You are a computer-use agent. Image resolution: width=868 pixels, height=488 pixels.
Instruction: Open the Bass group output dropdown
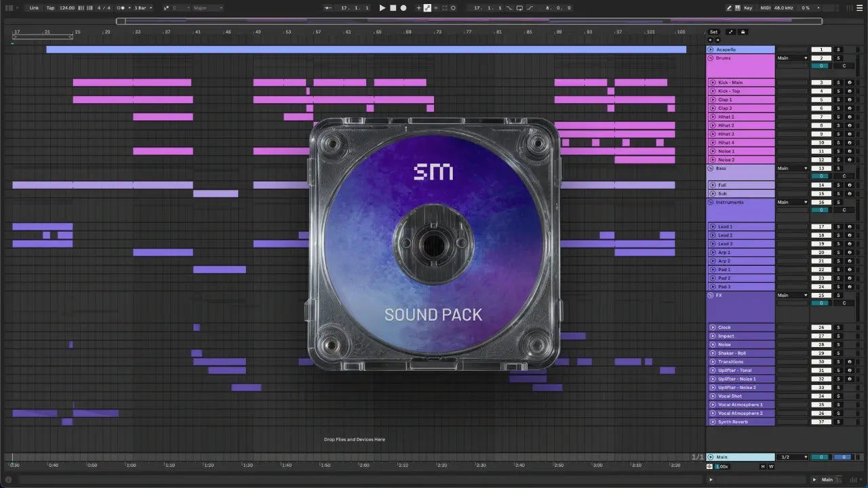(792, 168)
